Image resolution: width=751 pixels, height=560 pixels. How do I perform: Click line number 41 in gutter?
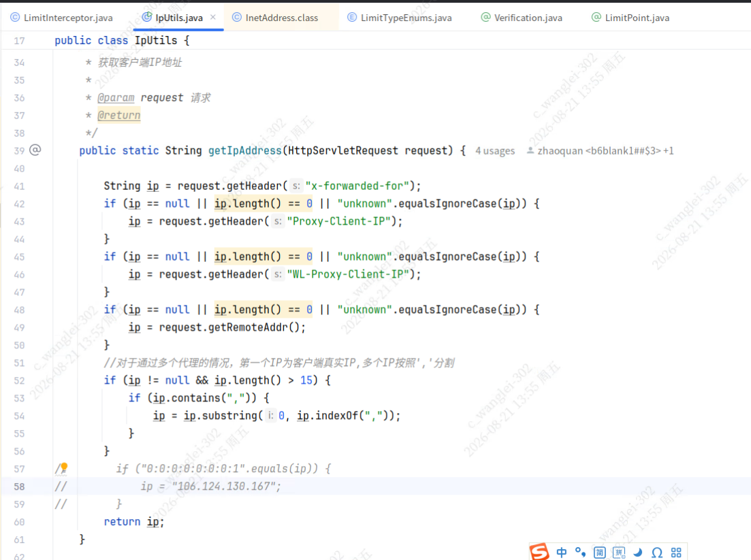pos(19,186)
